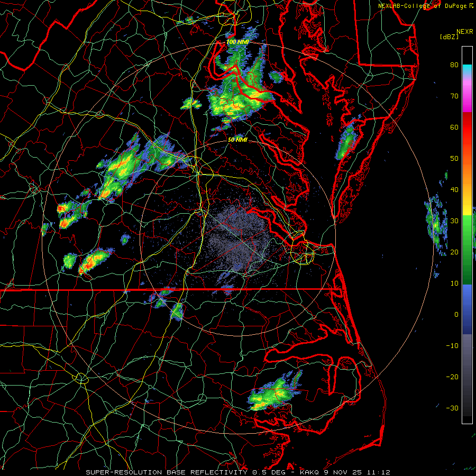The width and height of the screenshot is (476, 476).
Task: Click the 20 value on the dBZ scale
Action: 454,252
